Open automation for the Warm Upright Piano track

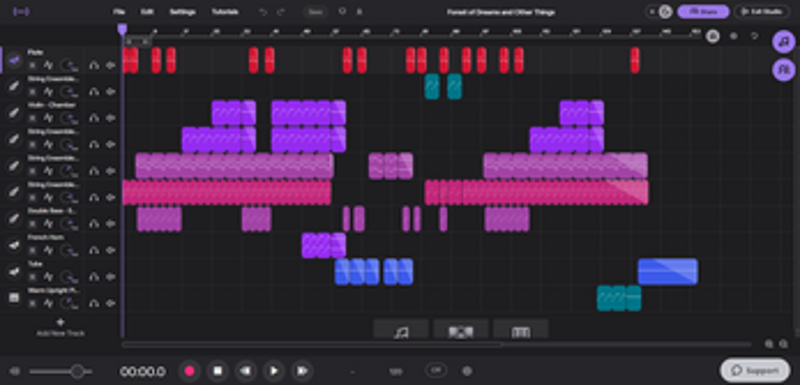(48, 303)
